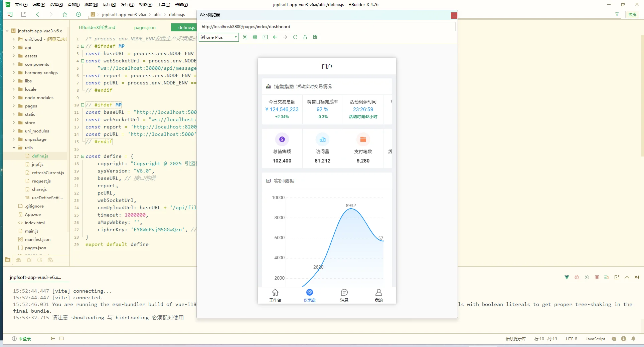Screen dimensions: 644x347
Task: Open the 文件(F) menu
Action: [x=21, y=4]
